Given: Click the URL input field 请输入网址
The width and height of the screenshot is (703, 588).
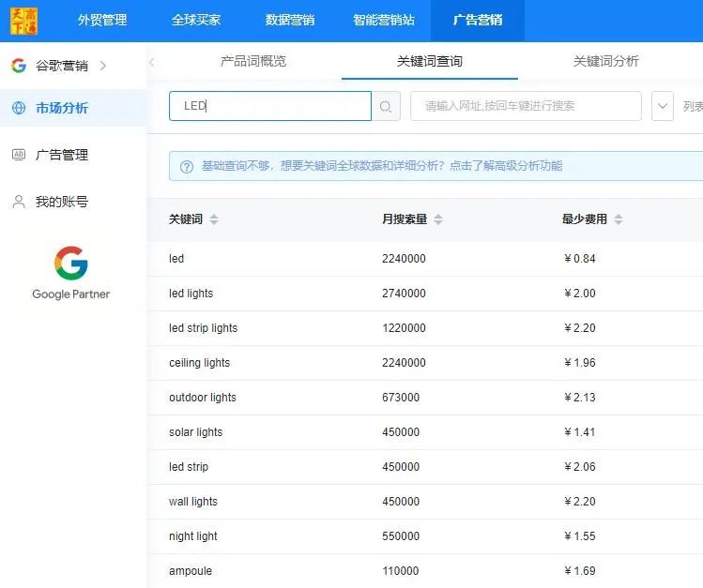Looking at the screenshot, I should [x=526, y=106].
